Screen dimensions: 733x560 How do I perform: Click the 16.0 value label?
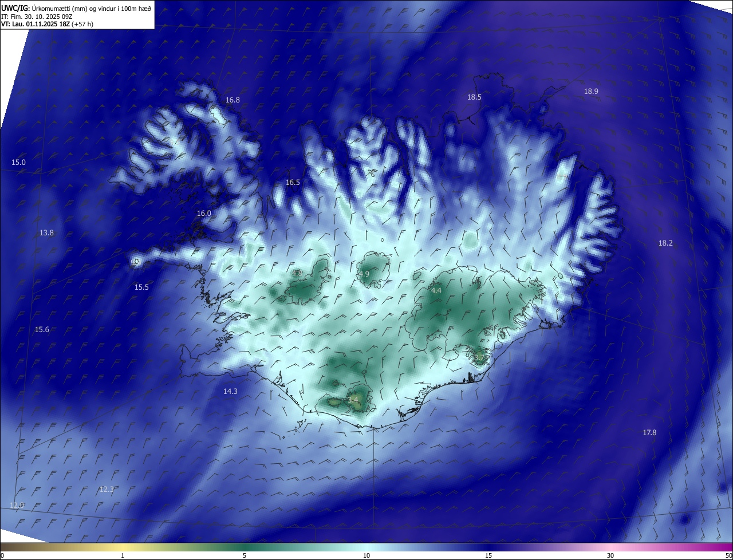point(204,213)
